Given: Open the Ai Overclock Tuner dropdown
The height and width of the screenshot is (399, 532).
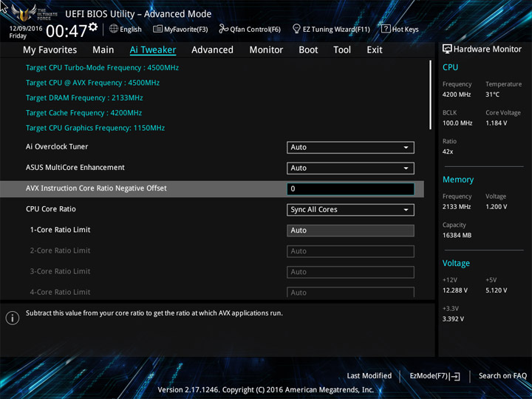Looking at the screenshot, I should (x=350, y=148).
